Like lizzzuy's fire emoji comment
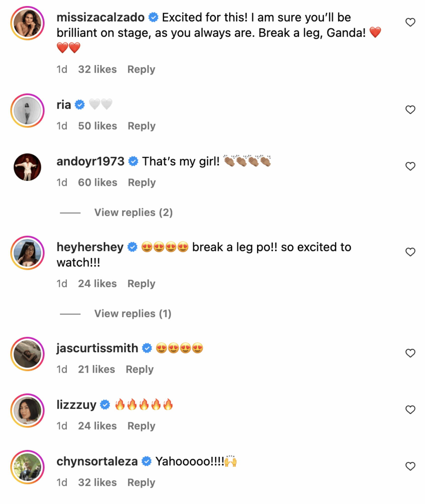Image resolution: width=425 pixels, height=504 pixels. point(410,409)
